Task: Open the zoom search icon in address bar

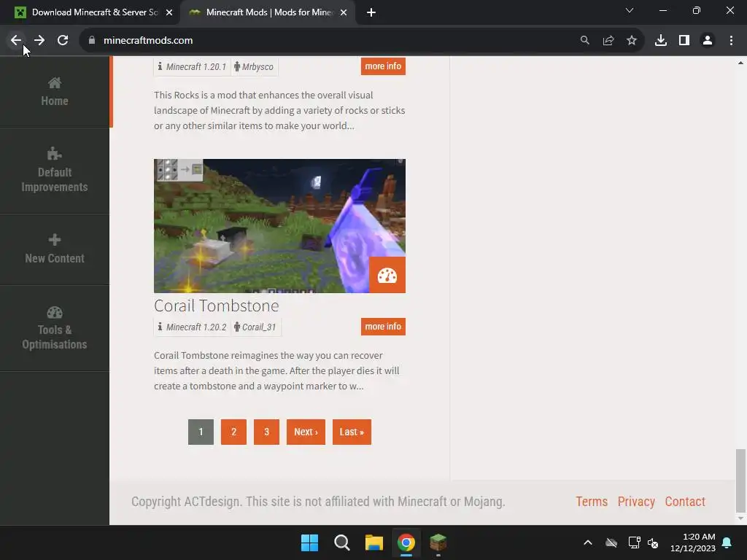Action: tap(584, 41)
